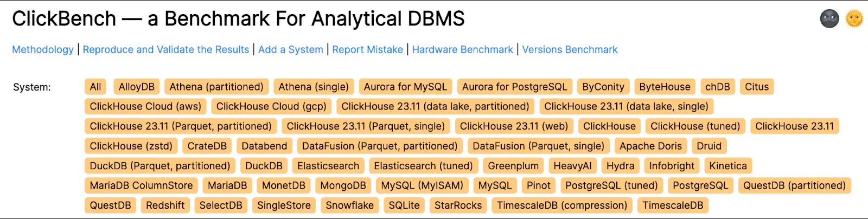Open the Report Mistake link
Viewport: 868px width, 219px height.
tap(368, 50)
